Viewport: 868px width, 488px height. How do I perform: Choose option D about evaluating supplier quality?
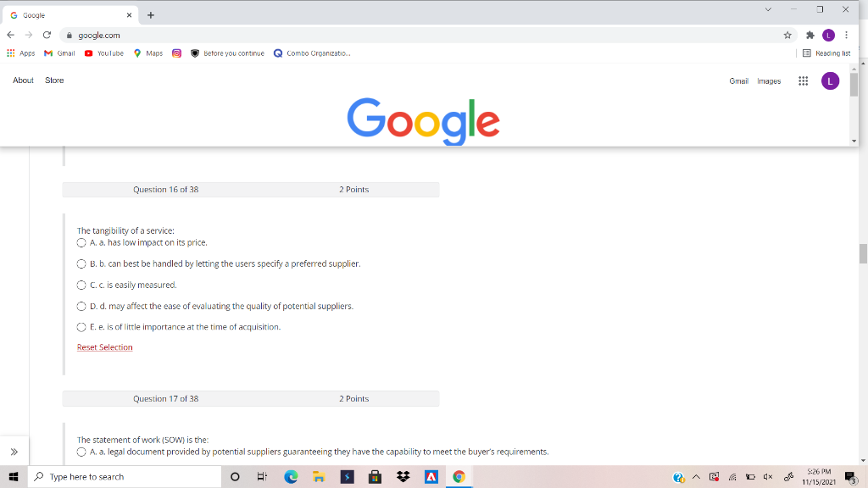(81, 306)
